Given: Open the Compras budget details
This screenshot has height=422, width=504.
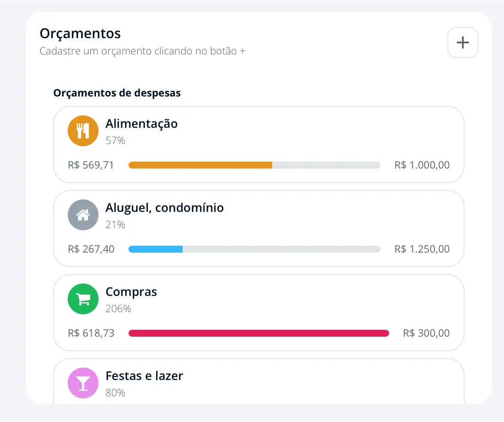Looking at the screenshot, I should [x=258, y=312].
